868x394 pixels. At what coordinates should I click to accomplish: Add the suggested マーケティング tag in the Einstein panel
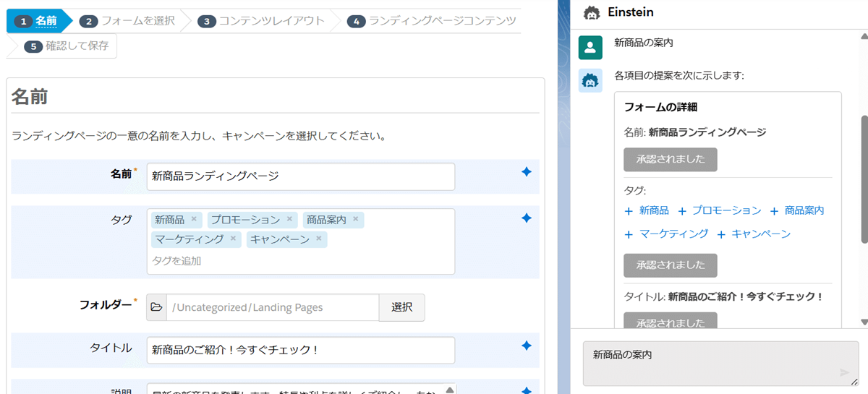click(666, 234)
